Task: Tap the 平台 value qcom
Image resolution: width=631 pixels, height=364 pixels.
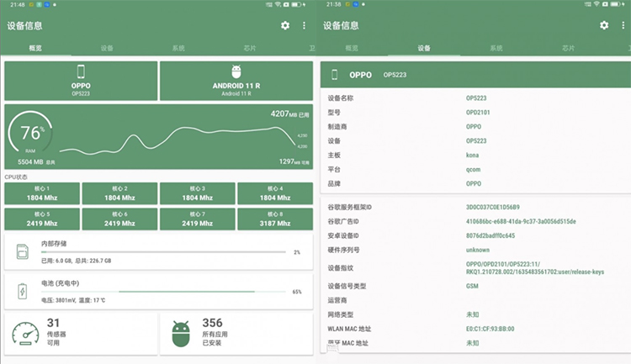Action: pos(473,169)
